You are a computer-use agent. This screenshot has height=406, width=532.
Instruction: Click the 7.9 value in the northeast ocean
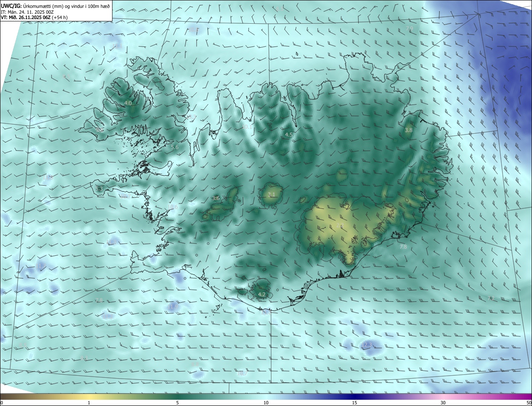coord(409,29)
